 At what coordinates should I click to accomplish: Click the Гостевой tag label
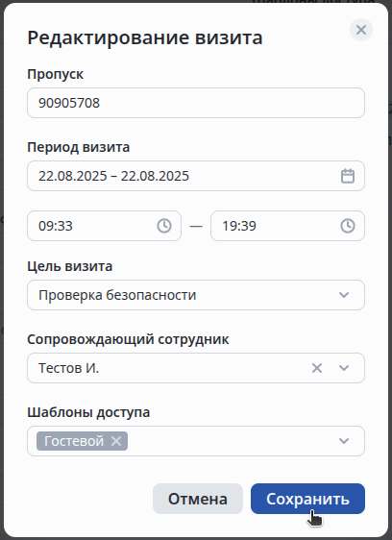[x=74, y=441]
